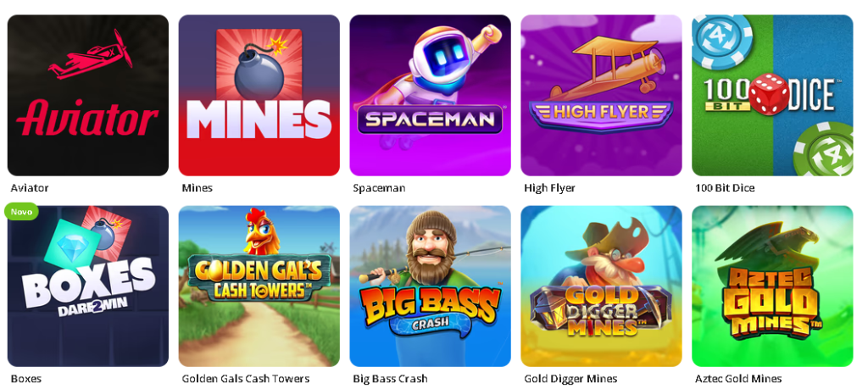Click the Aviator text label

(x=30, y=188)
